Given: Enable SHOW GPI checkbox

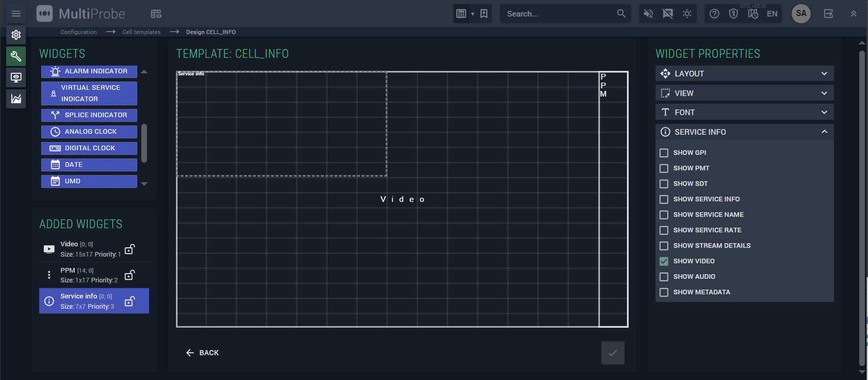Looking at the screenshot, I should (x=664, y=153).
